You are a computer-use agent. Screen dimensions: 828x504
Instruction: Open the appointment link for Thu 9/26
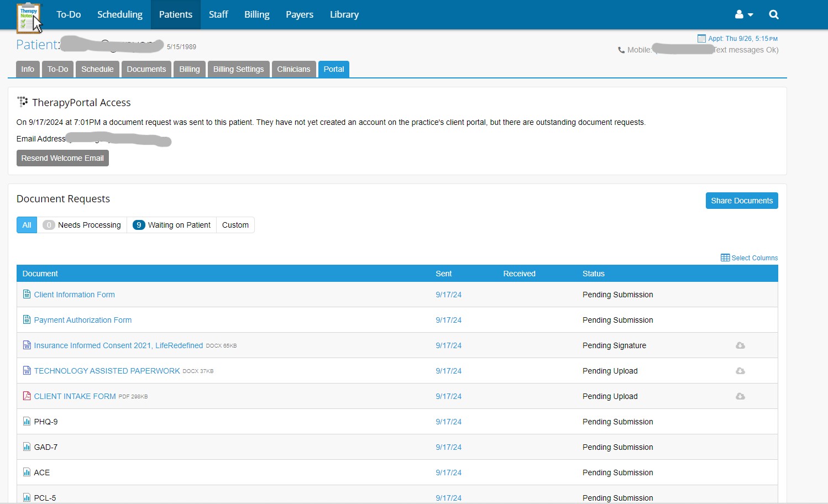pyautogui.click(x=743, y=39)
